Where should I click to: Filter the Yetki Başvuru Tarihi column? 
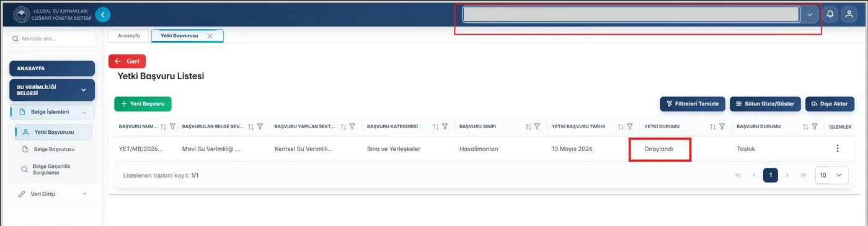point(630,126)
